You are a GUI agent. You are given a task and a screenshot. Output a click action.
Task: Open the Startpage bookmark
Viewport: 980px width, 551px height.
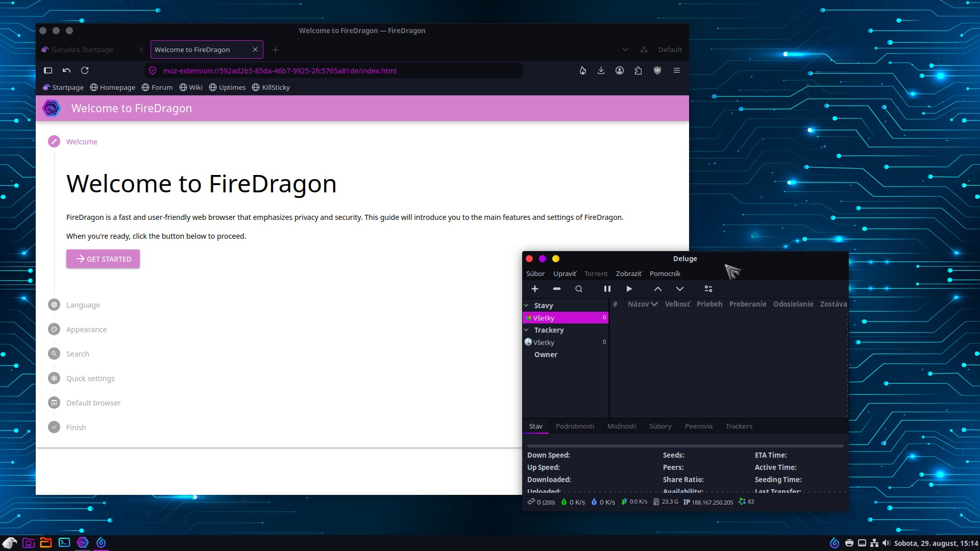pyautogui.click(x=63, y=88)
